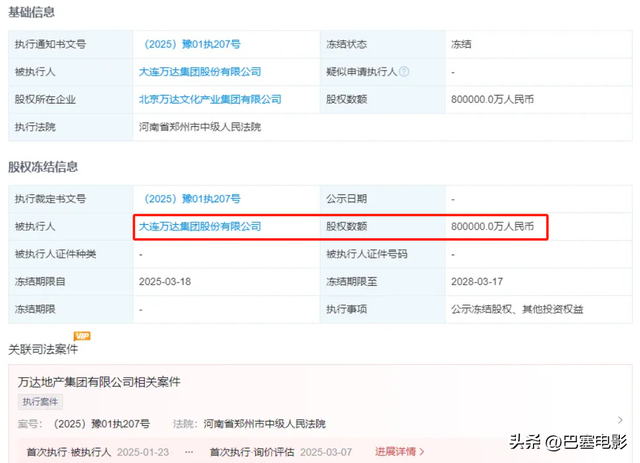This screenshot has height=463, width=640.
Task: Click the 公示日期 label cell
Action: click(382, 199)
